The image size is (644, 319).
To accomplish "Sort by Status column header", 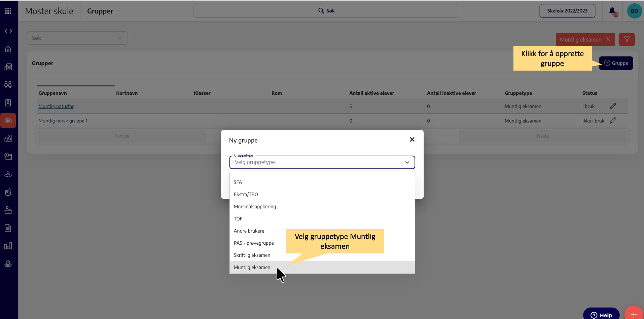I will coord(589,93).
